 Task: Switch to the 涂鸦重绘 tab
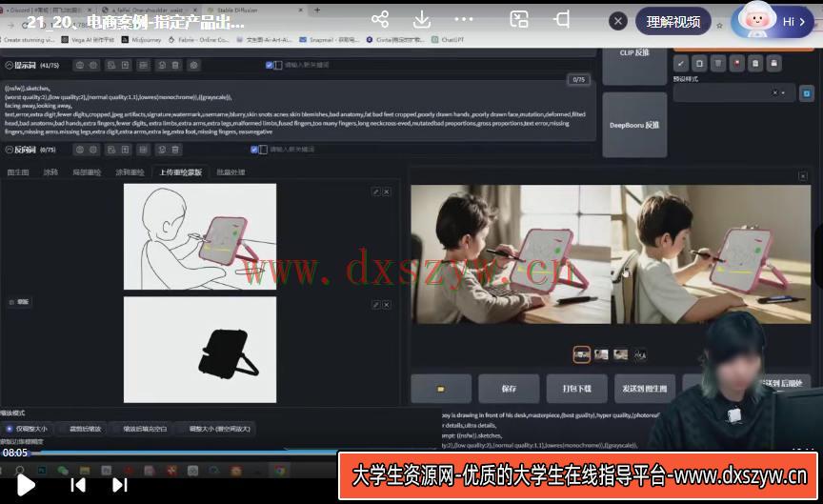130,172
